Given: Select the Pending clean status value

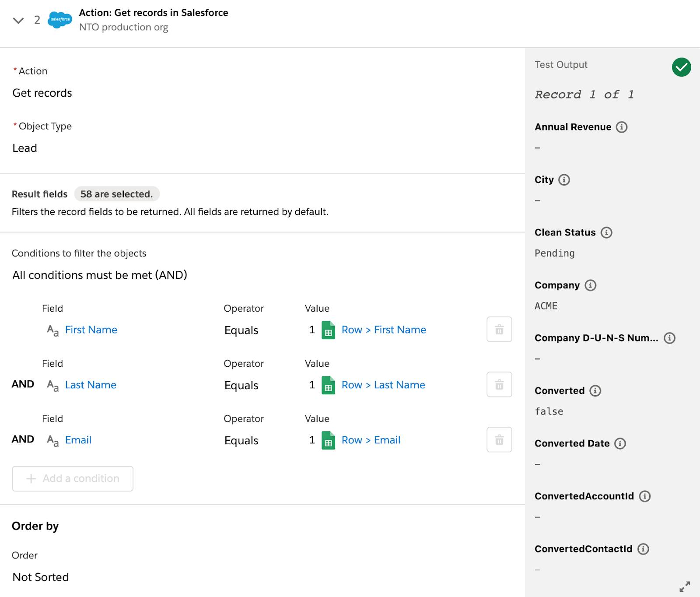Looking at the screenshot, I should (555, 253).
